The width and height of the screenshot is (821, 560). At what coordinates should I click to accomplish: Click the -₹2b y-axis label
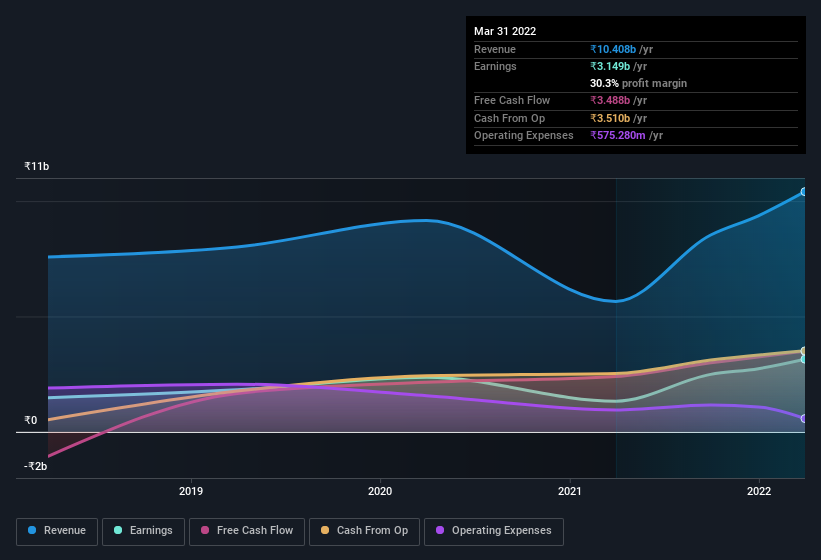click(36, 466)
